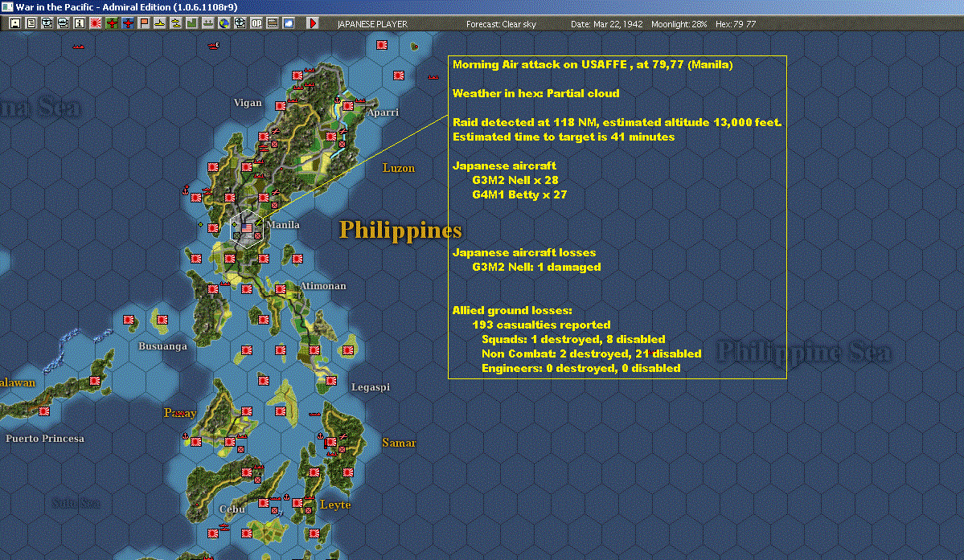Open the lined-document report list icon
Image resolution: width=964 pixels, height=560 pixels.
coord(31,23)
